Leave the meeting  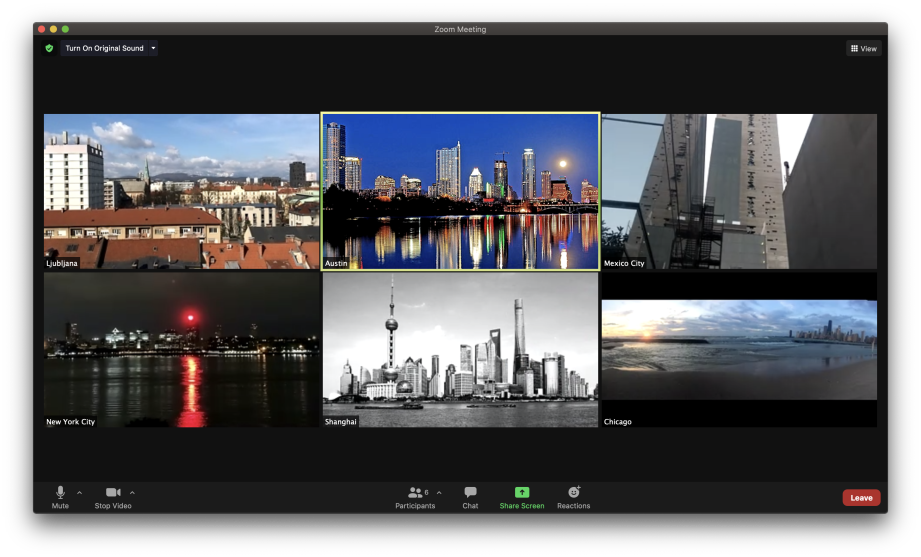861,498
